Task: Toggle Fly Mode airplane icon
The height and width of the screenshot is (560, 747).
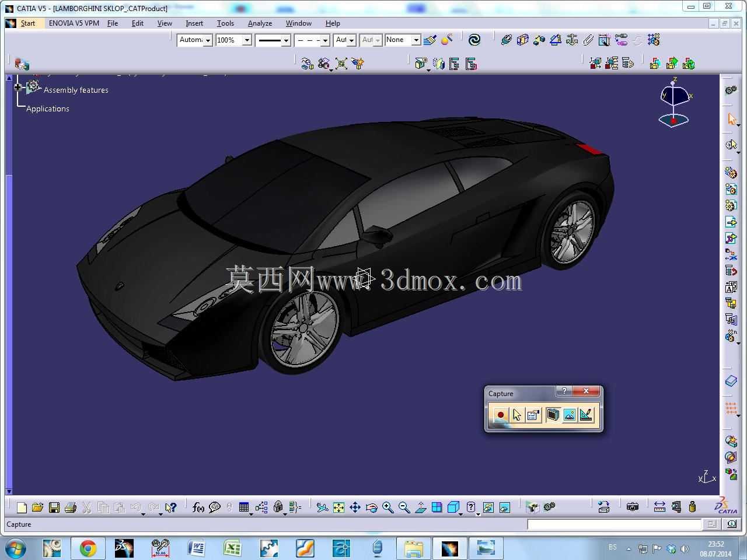Action: 322,508
